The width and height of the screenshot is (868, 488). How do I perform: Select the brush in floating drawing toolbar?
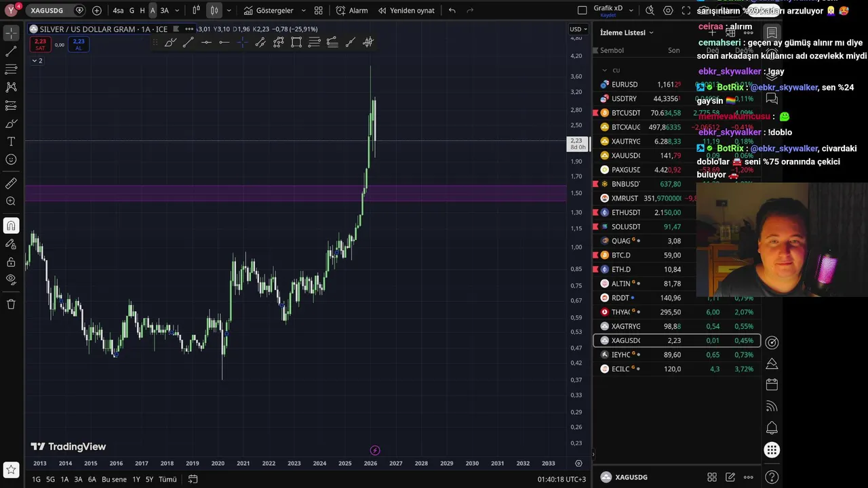pos(170,42)
